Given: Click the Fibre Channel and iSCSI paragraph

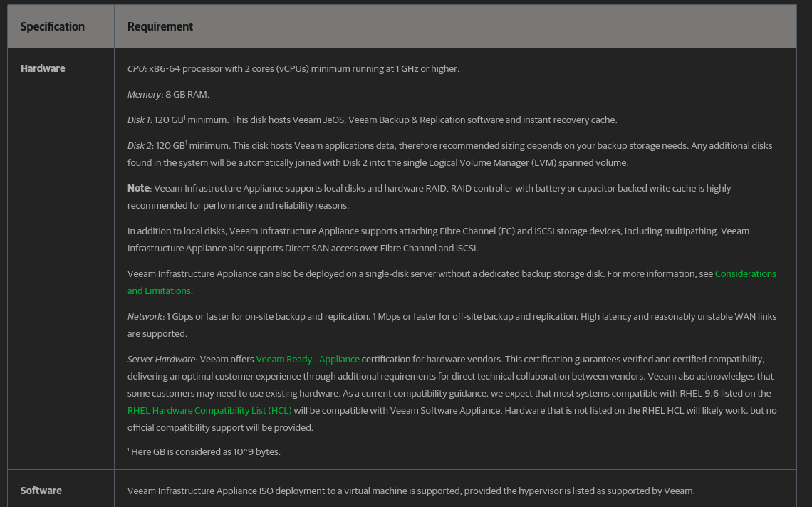Looking at the screenshot, I should pos(438,240).
